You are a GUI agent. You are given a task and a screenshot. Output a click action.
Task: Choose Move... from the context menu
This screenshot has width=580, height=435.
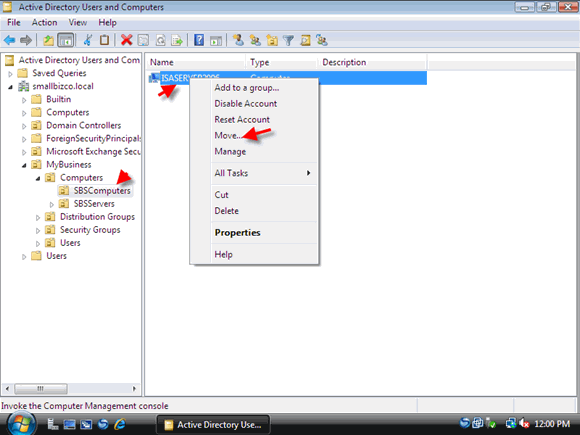pos(228,135)
